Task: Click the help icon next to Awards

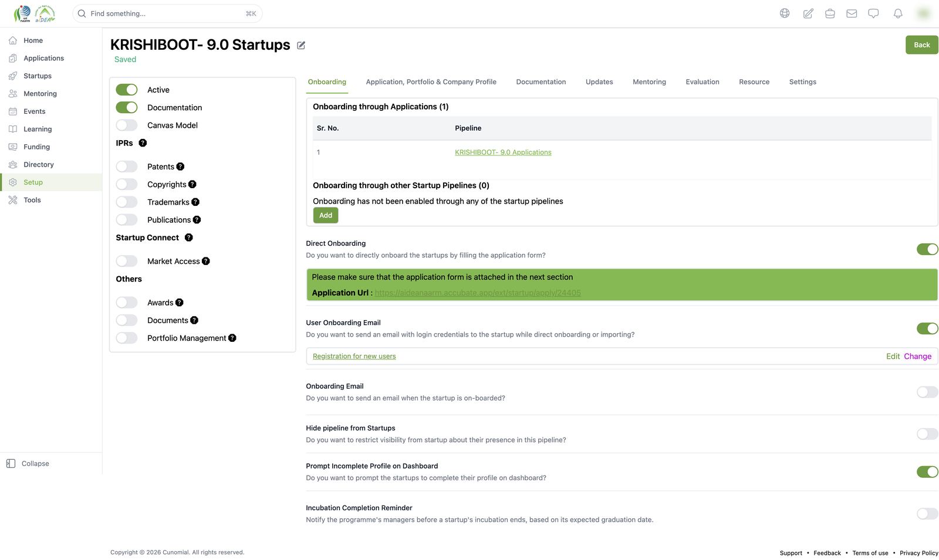Action: coord(179,303)
